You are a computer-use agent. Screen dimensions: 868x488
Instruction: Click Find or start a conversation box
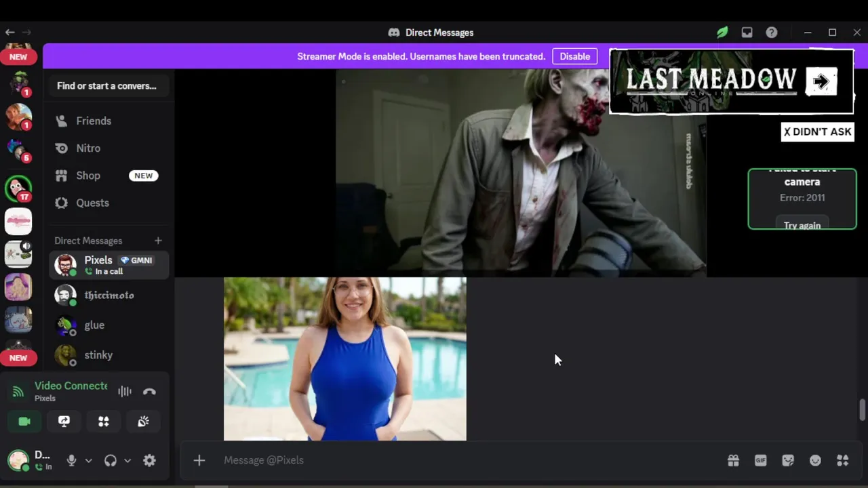(108, 86)
